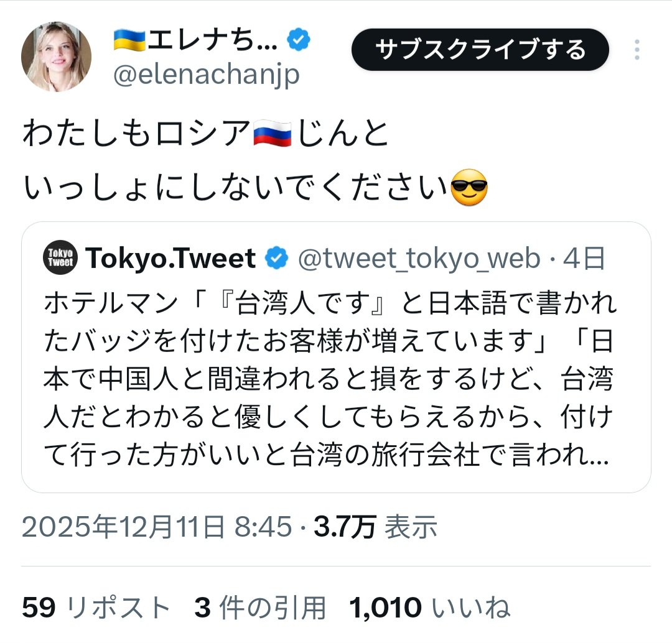Image resolution: width=672 pixels, height=643 pixels.
Task: Click the @elenachanjp handle
Action: tap(207, 75)
